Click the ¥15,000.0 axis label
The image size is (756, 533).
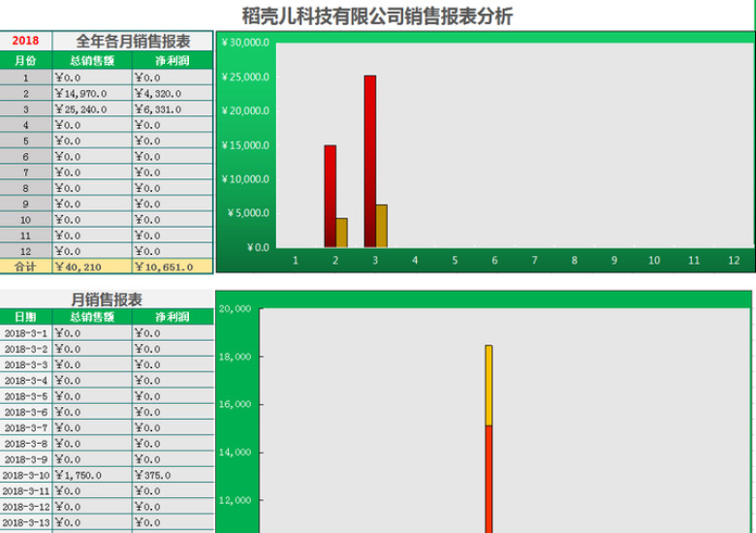click(245, 145)
